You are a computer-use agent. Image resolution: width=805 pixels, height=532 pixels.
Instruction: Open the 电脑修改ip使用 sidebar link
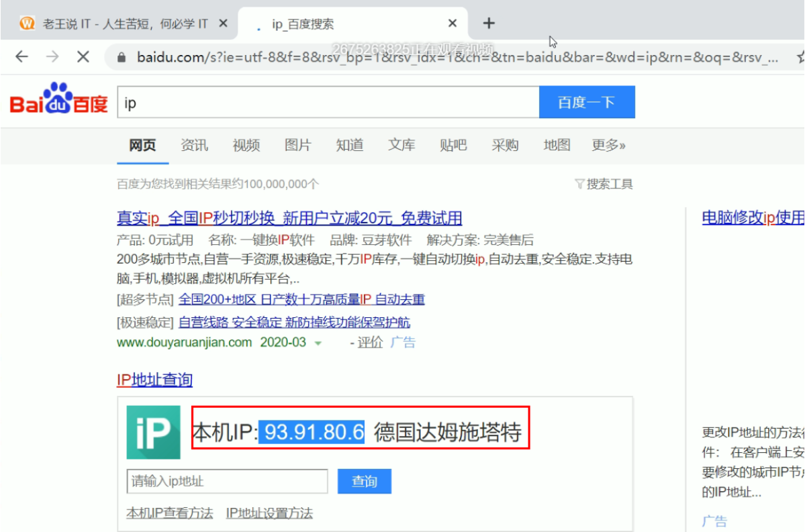point(753,218)
